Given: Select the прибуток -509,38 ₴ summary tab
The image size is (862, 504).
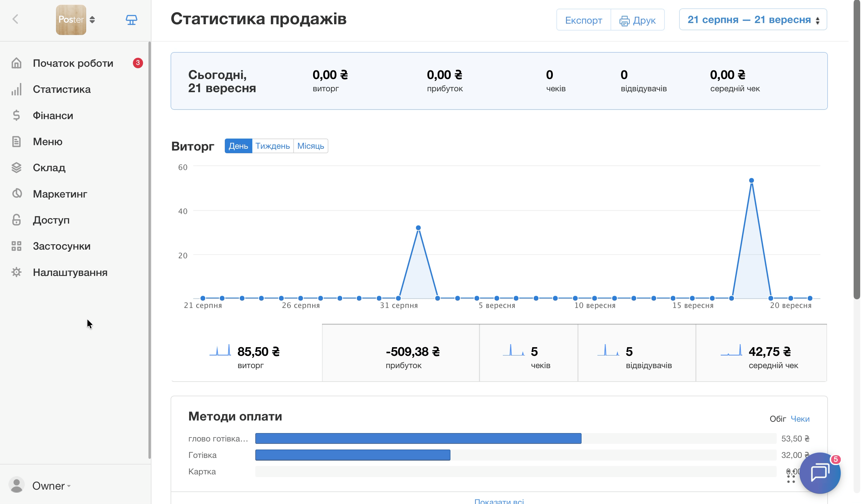Looking at the screenshot, I should click(400, 353).
